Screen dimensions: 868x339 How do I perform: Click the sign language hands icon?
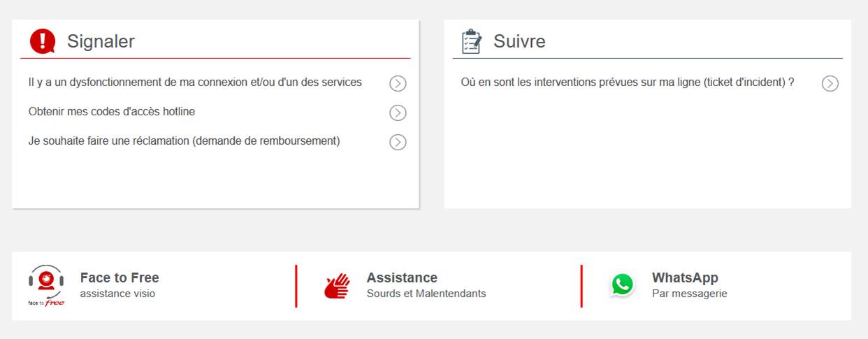point(337,286)
